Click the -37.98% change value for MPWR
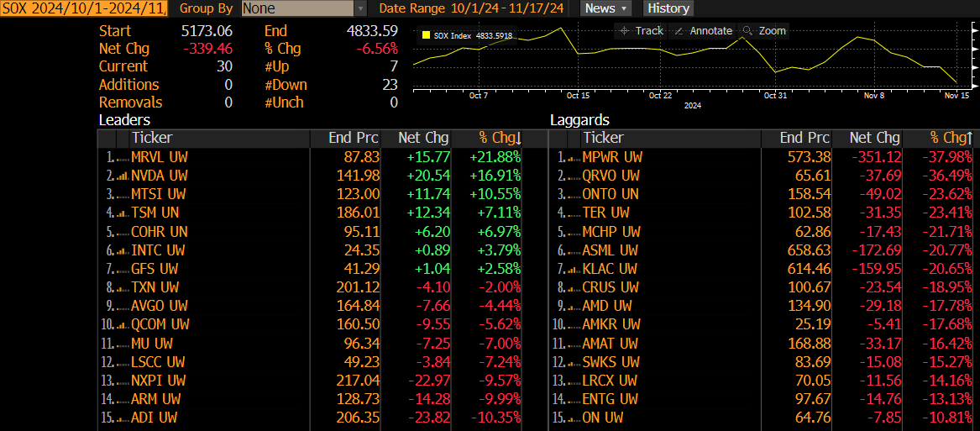980x431 pixels. [x=947, y=158]
